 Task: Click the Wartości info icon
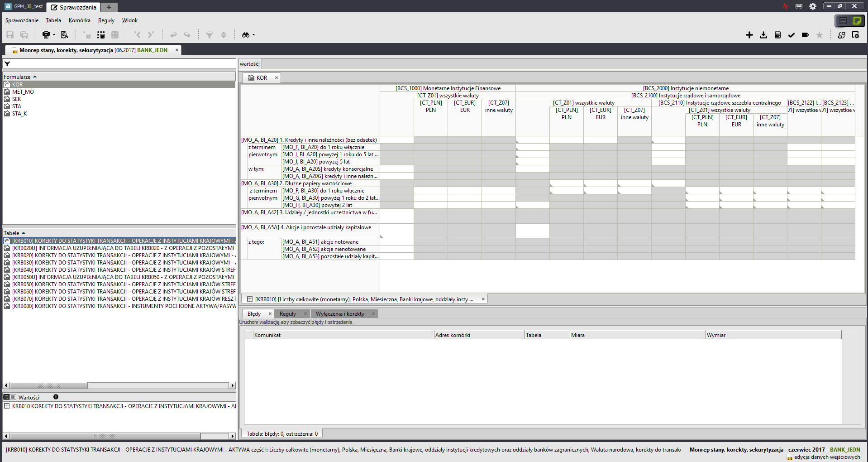[x=56, y=397]
